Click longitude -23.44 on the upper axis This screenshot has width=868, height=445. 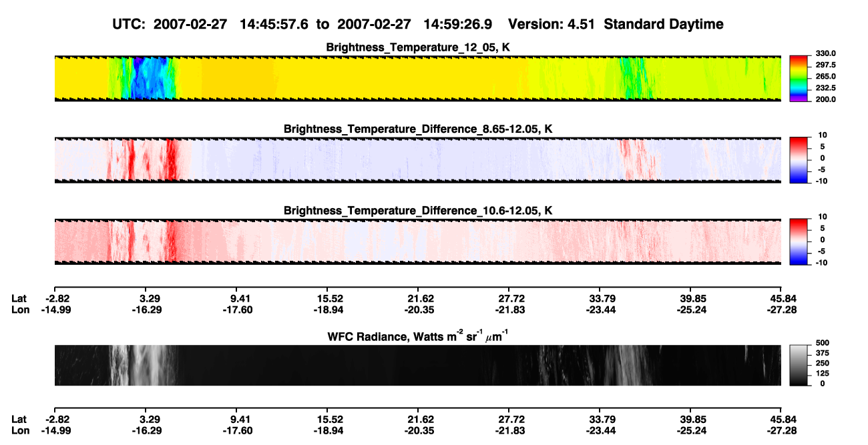(x=600, y=310)
